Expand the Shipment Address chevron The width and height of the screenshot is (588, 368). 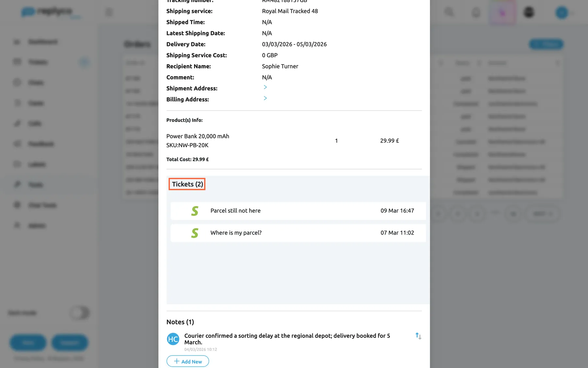coord(265,87)
